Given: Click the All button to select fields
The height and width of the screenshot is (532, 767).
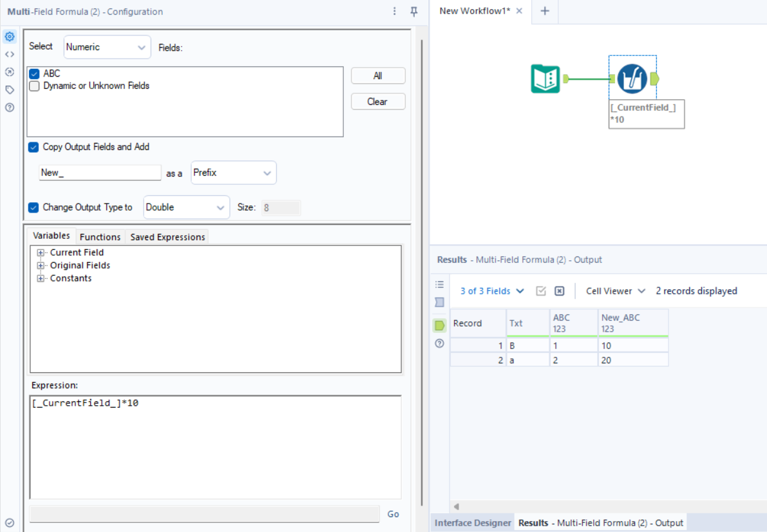Looking at the screenshot, I should 378,75.
